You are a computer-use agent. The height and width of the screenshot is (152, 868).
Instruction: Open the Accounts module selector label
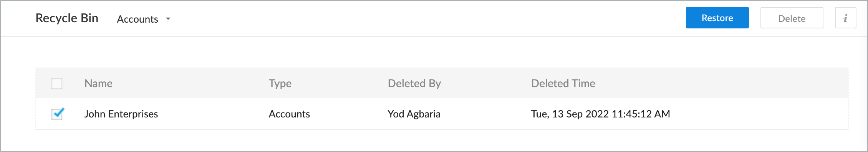tap(137, 19)
